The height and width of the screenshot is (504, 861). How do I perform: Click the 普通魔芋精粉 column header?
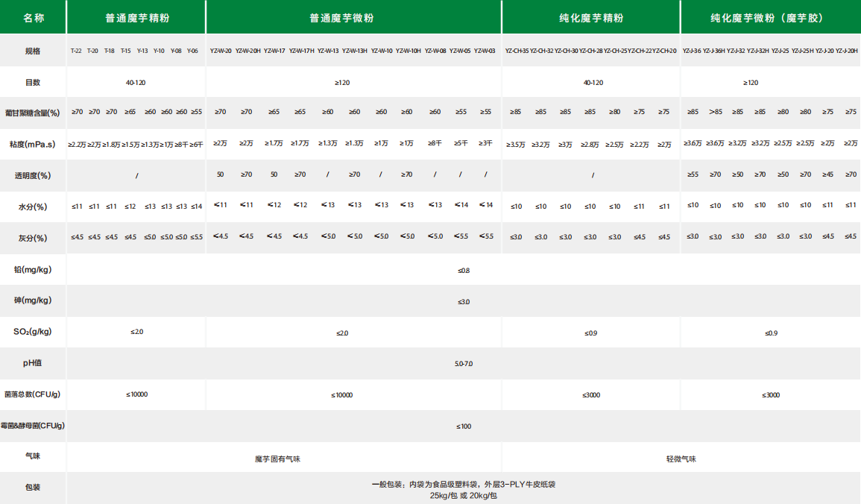tap(136, 18)
